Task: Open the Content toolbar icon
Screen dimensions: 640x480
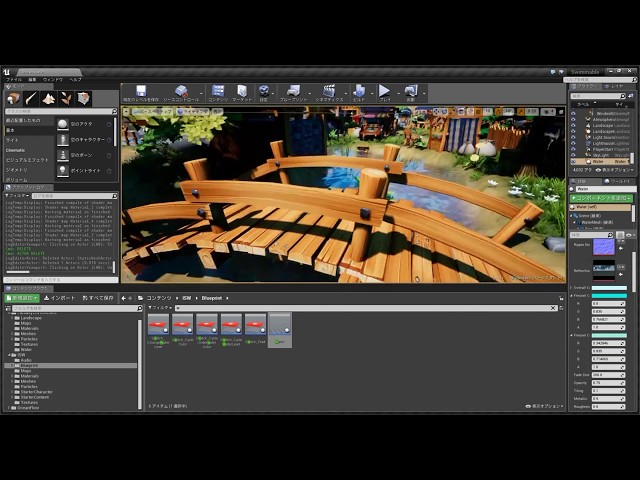Action: tap(218, 91)
